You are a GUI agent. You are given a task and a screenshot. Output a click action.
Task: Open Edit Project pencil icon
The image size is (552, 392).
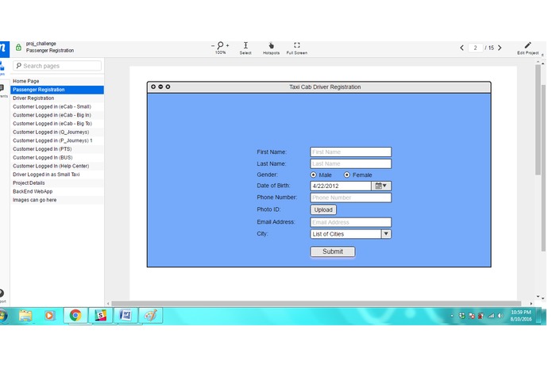click(527, 45)
